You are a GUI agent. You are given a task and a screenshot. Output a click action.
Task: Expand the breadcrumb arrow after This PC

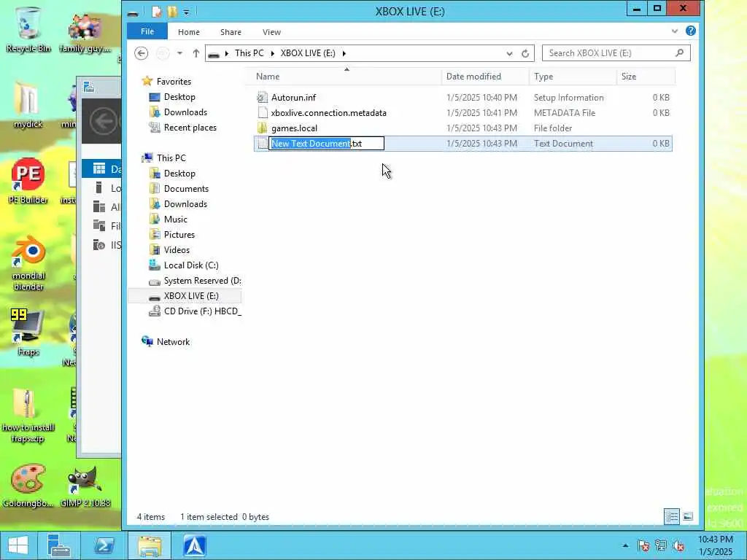tap(273, 53)
